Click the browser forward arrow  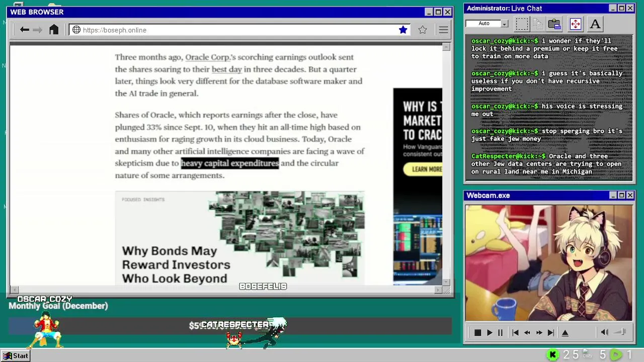pyautogui.click(x=37, y=30)
